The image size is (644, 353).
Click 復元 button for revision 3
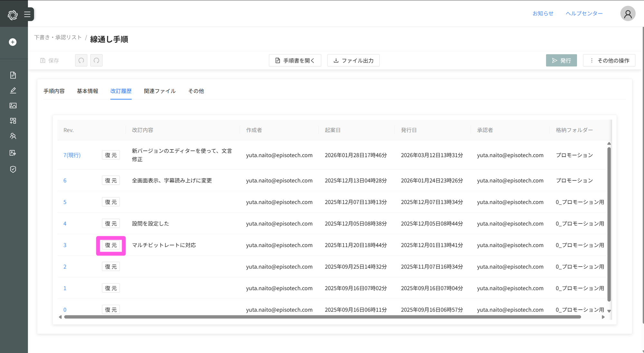click(111, 245)
